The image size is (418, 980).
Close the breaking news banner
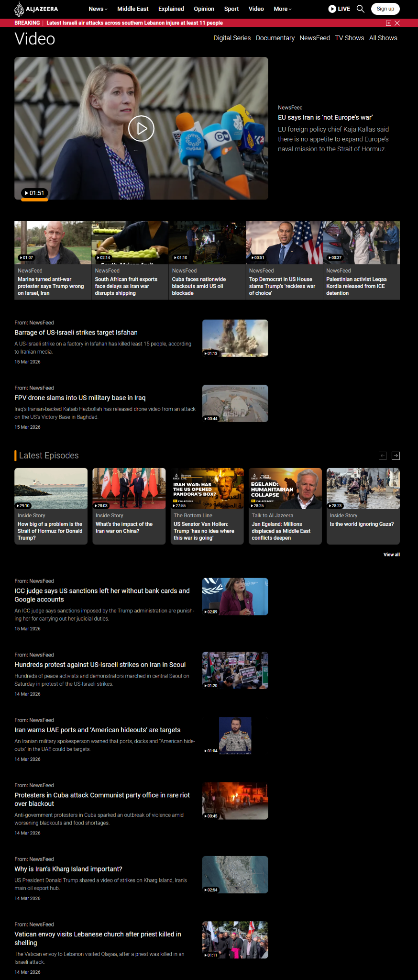coord(397,23)
